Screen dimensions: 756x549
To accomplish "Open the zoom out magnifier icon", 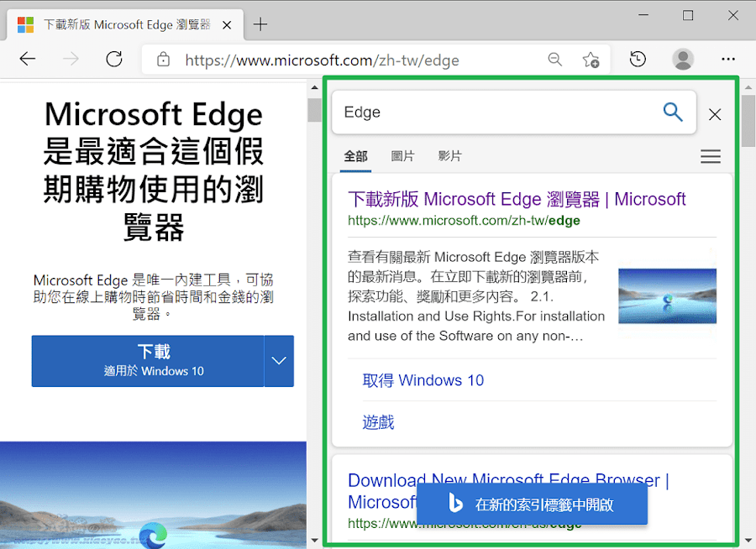I will click(x=555, y=60).
